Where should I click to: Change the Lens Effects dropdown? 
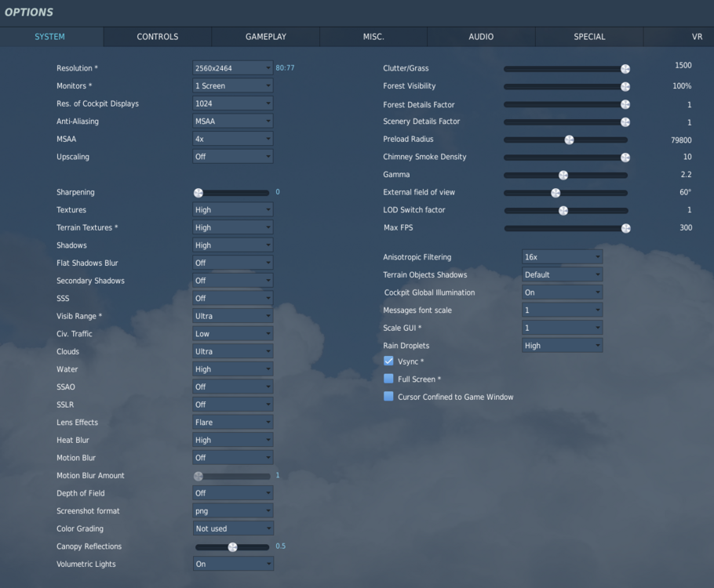click(x=233, y=423)
